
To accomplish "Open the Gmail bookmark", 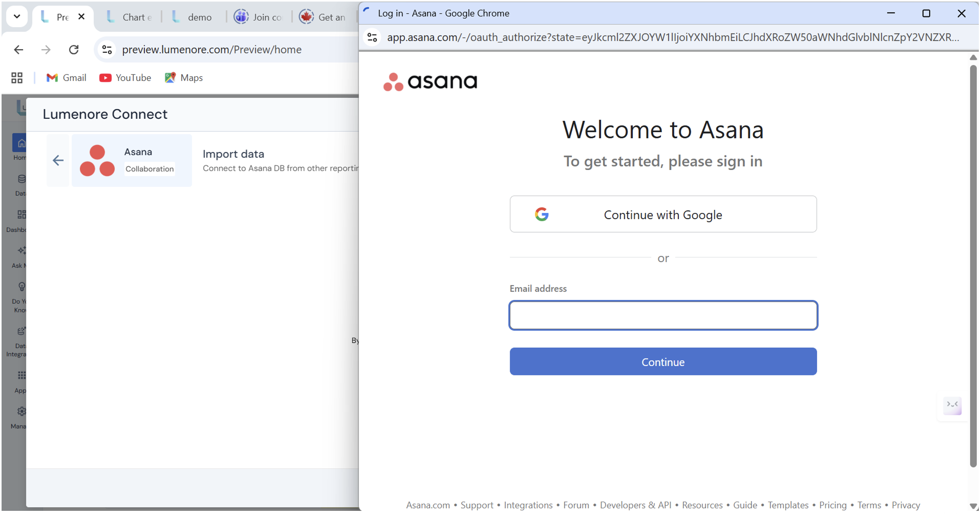I will (x=66, y=78).
